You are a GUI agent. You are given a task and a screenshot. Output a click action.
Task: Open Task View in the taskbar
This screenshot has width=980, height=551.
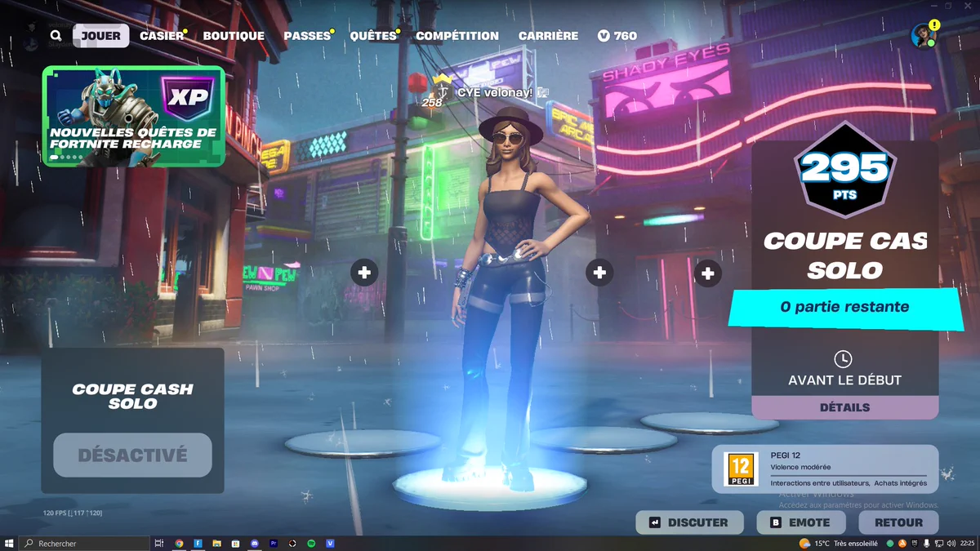(159, 543)
